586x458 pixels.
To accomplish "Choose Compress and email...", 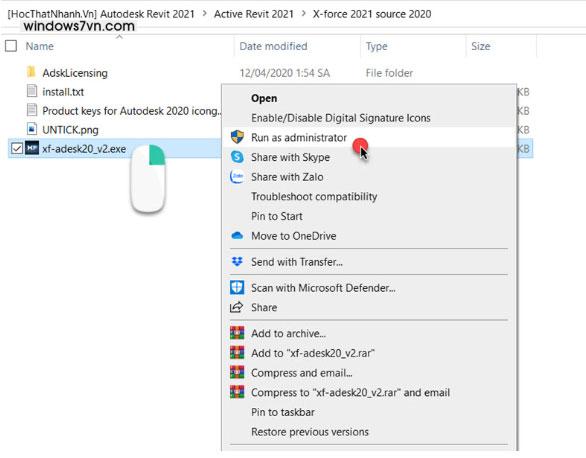I will pyautogui.click(x=301, y=373).
